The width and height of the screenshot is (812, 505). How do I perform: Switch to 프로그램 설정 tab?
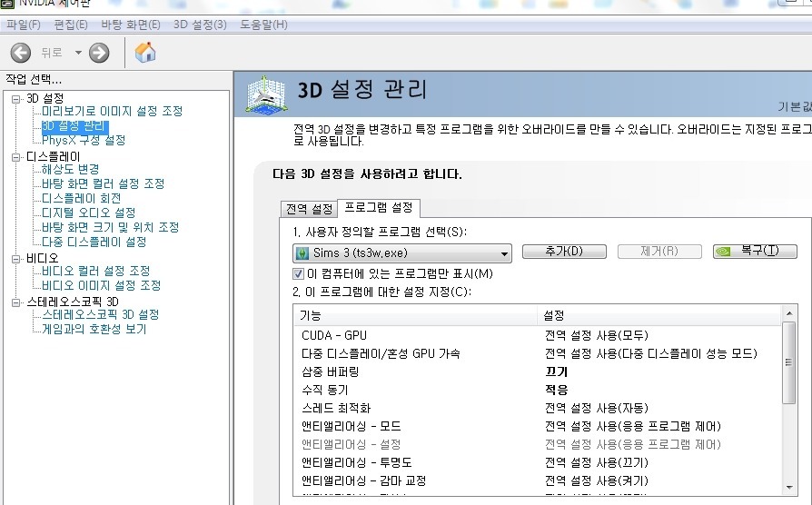coord(379,207)
